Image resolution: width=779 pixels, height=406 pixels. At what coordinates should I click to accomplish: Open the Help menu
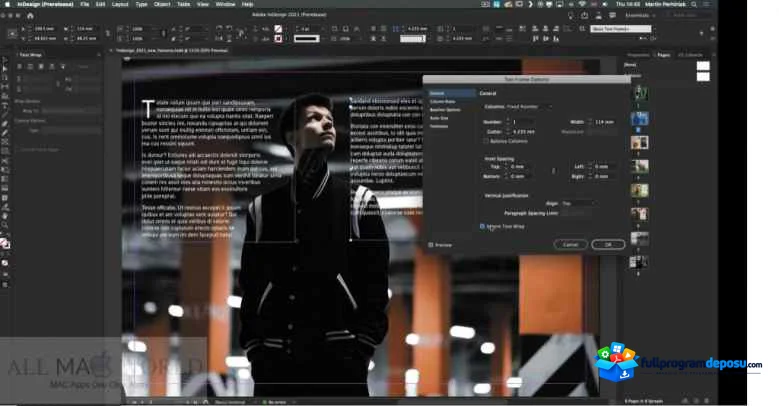247,4
